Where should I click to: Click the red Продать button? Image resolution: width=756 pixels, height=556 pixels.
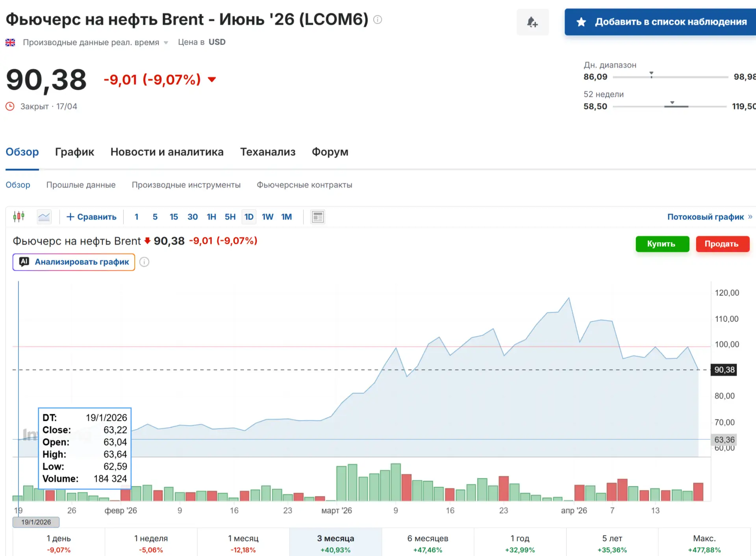(723, 244)
